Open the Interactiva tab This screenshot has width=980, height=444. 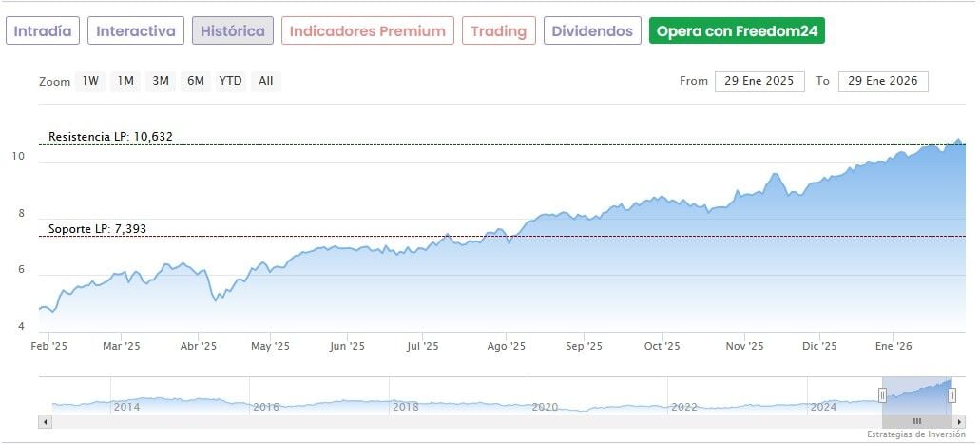pos(136,30)
